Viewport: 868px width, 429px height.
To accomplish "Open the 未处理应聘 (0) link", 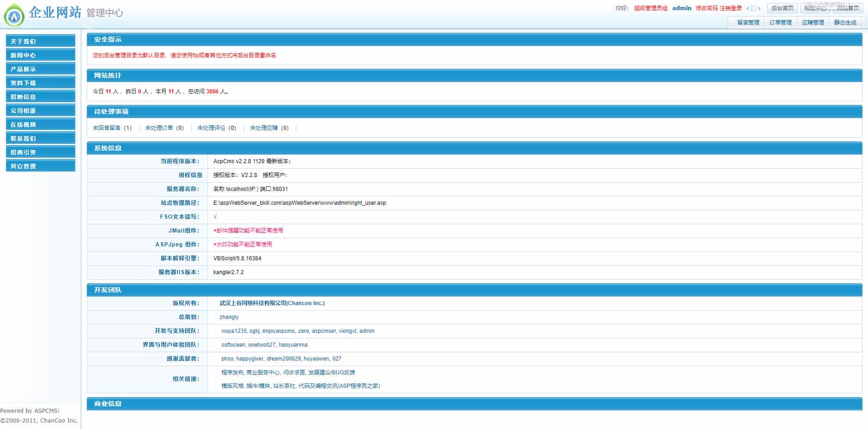I will [x=269, y=128].
